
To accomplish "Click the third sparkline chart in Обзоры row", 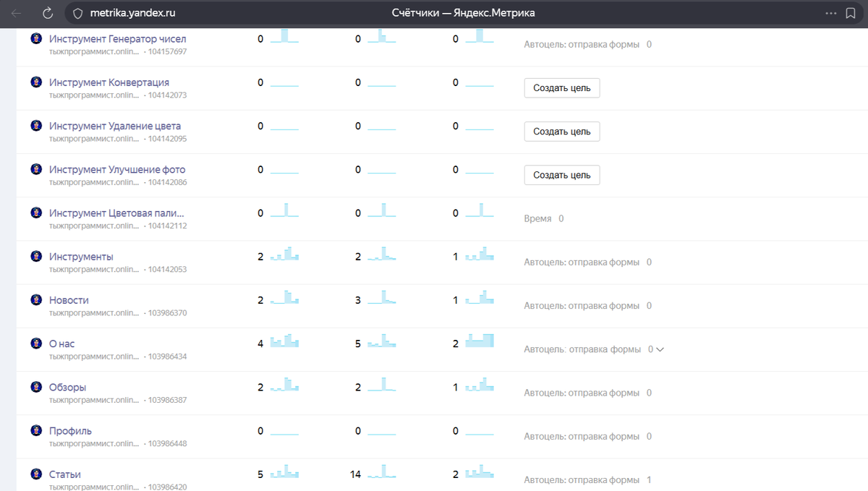I will coord(480,384).
